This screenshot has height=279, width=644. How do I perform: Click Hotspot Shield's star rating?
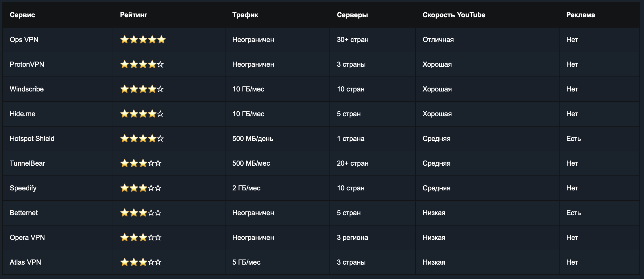tap(142, 138)
